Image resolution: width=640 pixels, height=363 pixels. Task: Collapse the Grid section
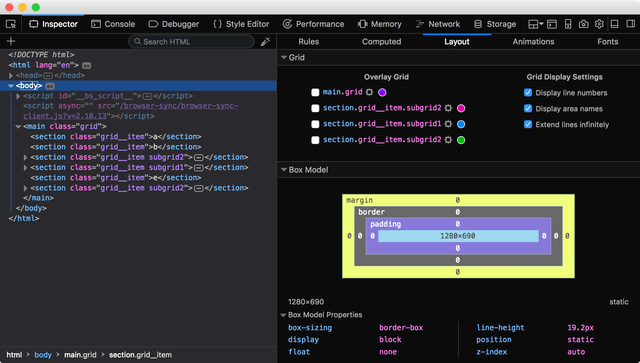click(x=284, y=58)
